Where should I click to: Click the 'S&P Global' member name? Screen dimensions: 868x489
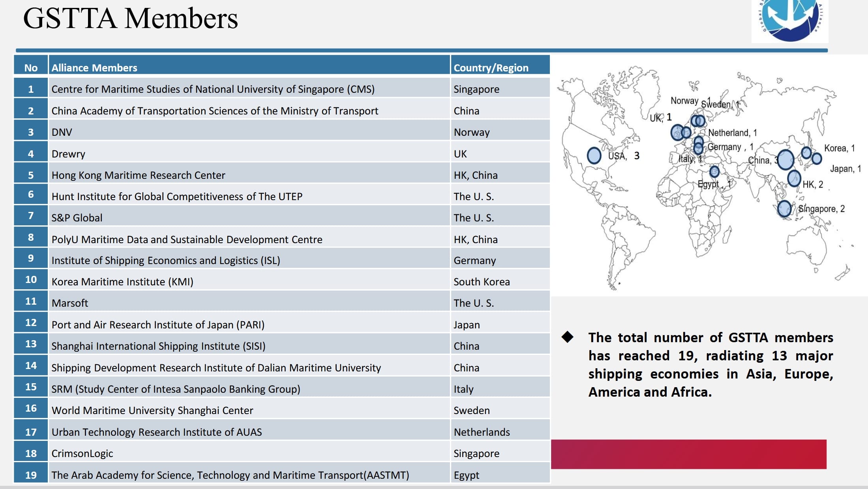point(77,218)
